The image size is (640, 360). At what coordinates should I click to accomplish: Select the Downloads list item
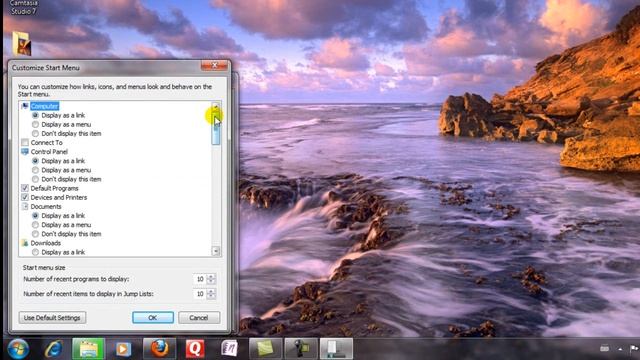[46, 243]
